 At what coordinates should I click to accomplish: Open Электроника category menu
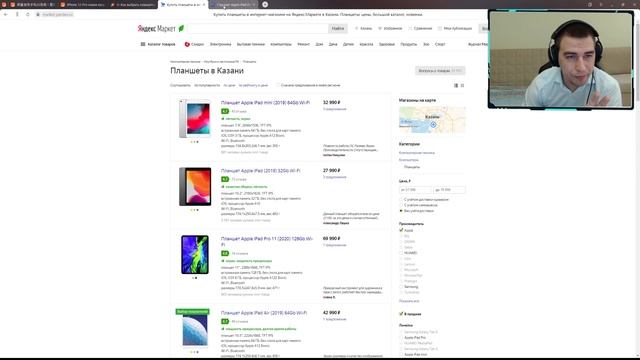[220, 44]
